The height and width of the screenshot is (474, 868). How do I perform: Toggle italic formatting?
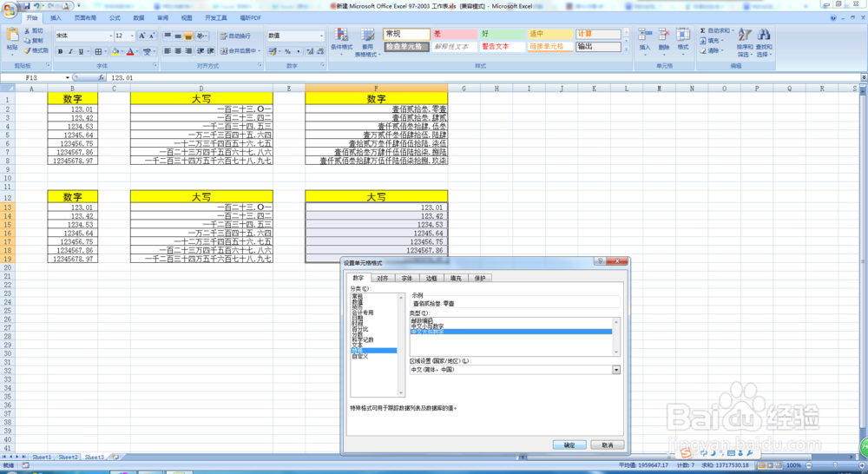pyautogui.click(x=70, y=51)
